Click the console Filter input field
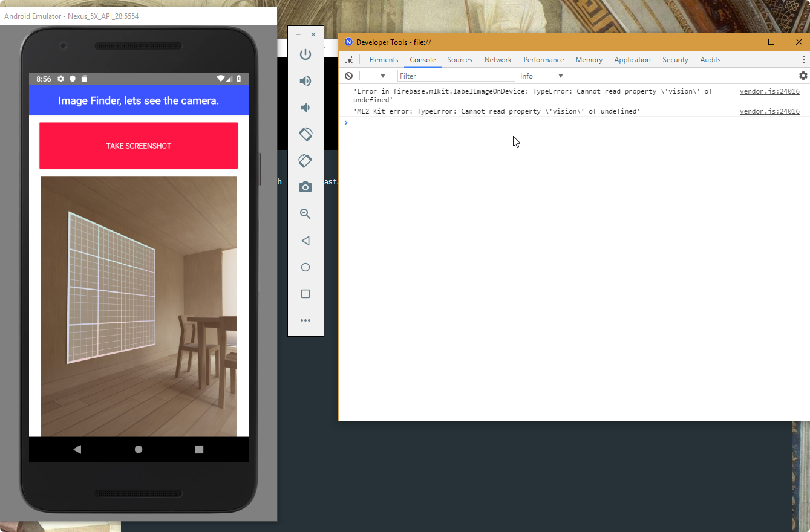The image size is (810, 532). pyautogui.click(x=456, y=75)
